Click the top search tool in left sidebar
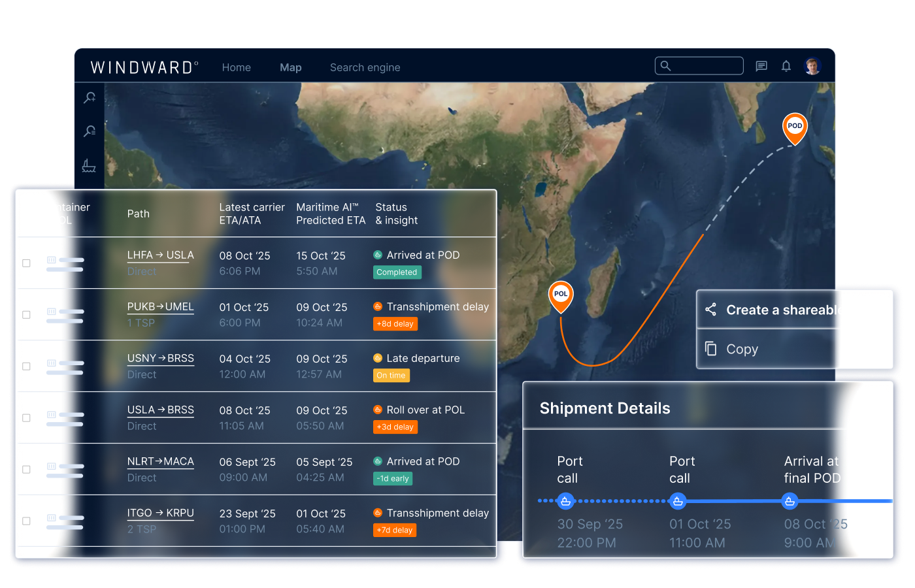Viewport: 915px width, 588px height. click(90, 98)
